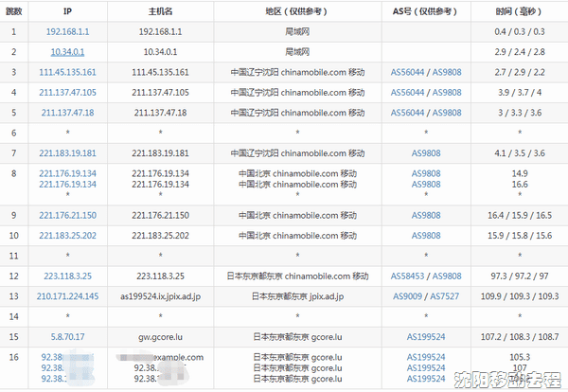Click IP link 221.183.25.202

click(67, 236)
